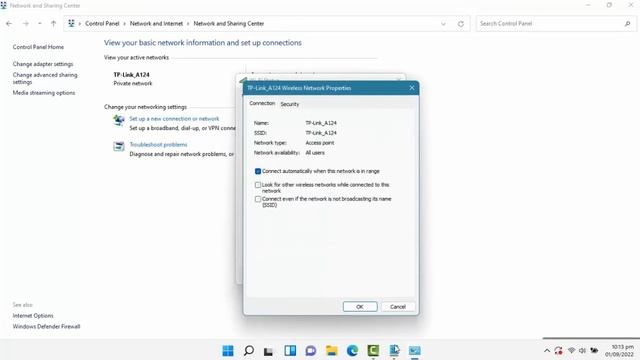Image resolution: width=640 pixels, height=360 pixels.
Task: Open recent locations dropdown arrow
Action: [40, 24]
